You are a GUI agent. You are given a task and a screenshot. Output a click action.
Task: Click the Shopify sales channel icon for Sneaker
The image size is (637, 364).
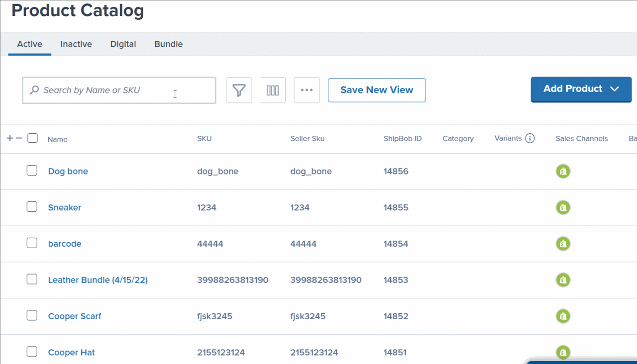563,207
